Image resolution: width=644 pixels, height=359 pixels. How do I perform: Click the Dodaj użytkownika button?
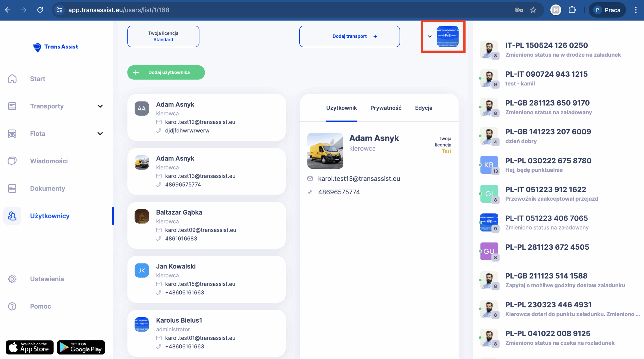point(166,72)
